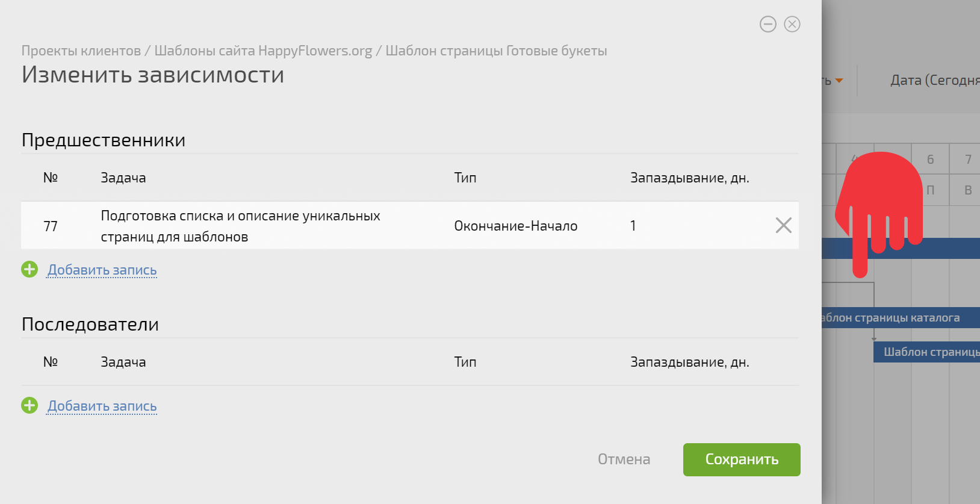980x504 pixels.
Task: Select Шаблон страницы каталога bar in Gantt
Action: pos(901,318)
